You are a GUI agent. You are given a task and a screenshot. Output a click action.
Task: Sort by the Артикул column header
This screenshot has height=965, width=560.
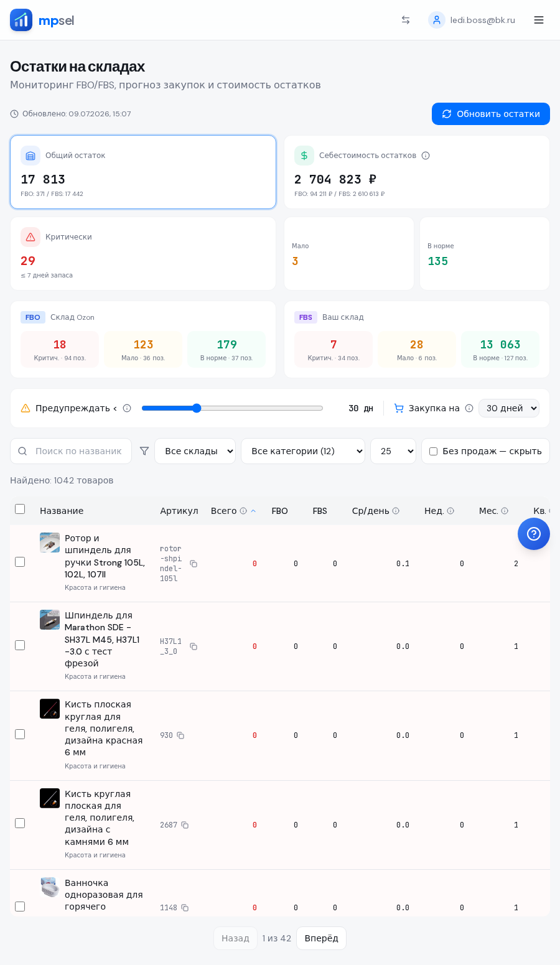(179, 511)
